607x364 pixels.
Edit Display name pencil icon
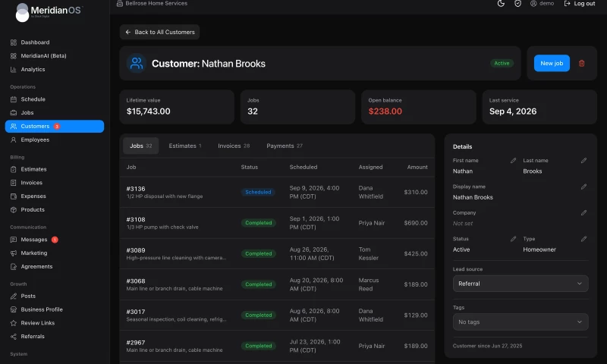tap(583, 187)
